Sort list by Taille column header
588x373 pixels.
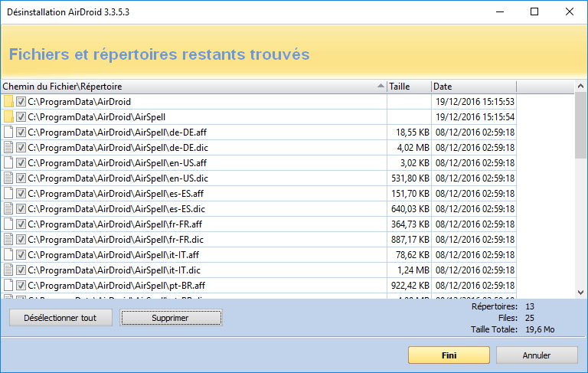point(409,87)
